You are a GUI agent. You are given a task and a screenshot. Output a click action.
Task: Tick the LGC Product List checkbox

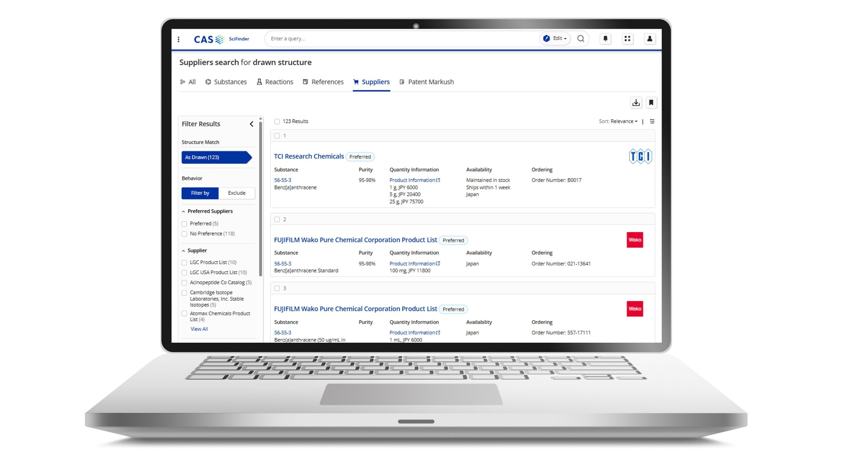[184, 263]
